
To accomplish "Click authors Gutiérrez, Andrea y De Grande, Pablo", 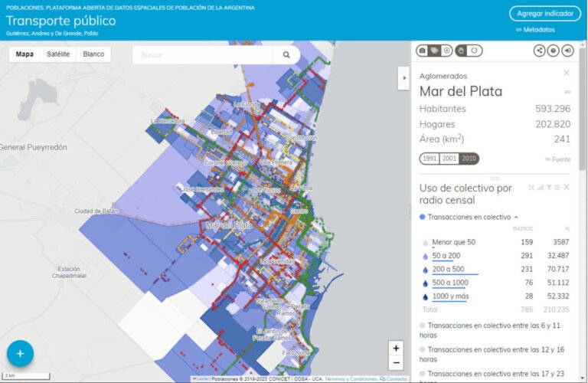I will (x=52, y=34).
